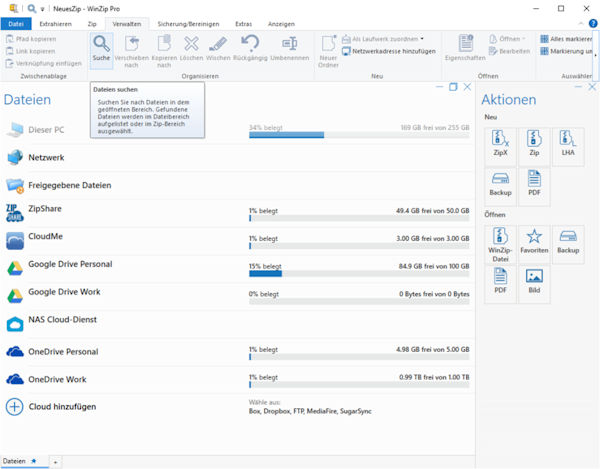Click text '0.99 TB frei von 1.00 TB'
The width and height of the screenshot is (600, 469).
click(434, 377)
